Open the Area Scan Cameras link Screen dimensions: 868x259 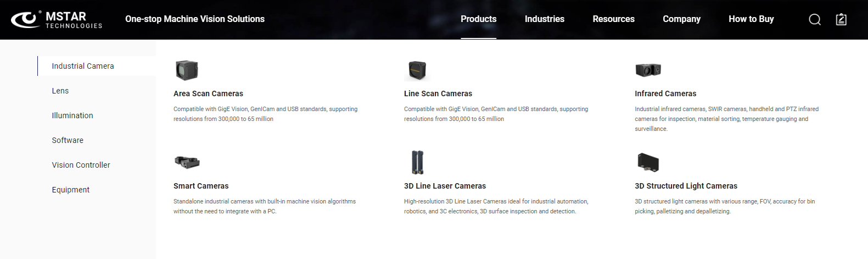208,93
